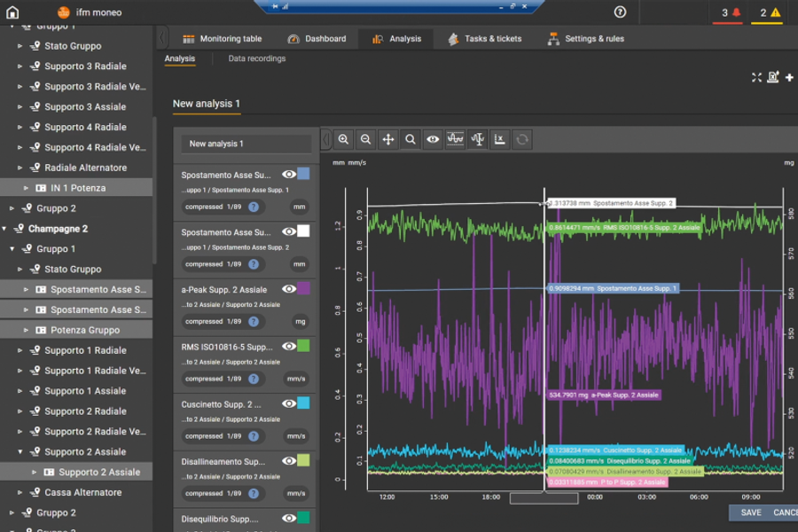Open the Dashboard tab
The height and width of the screenshot is (532, 798).
click(x=317, y=39)
